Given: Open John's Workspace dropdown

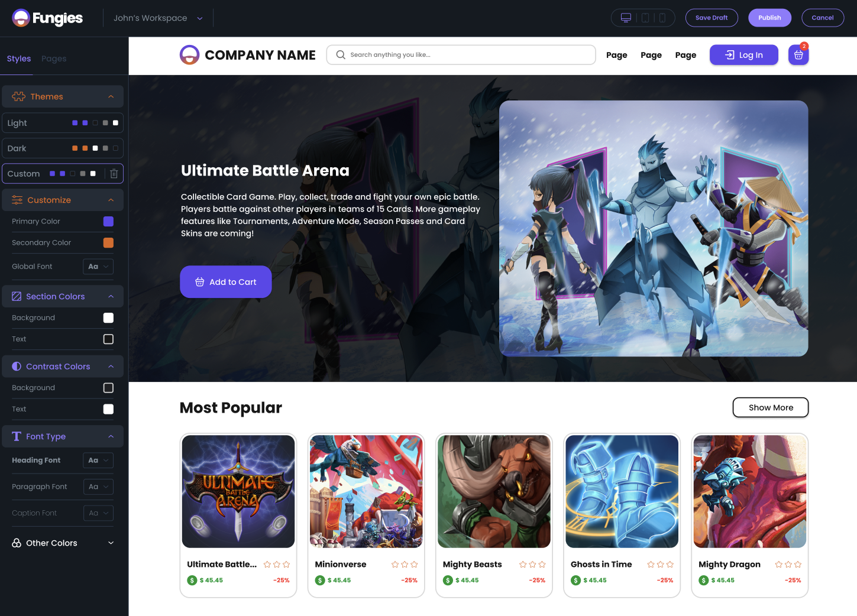Looking at the screenshot, I should tap(158, 18).
